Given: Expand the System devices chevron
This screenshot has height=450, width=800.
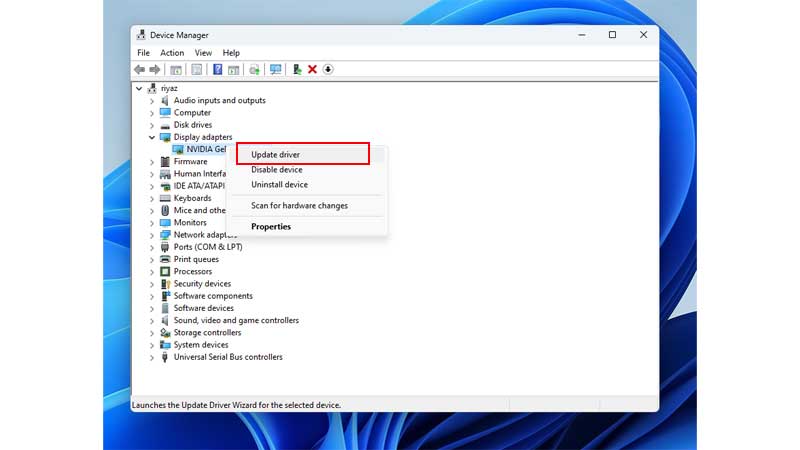Looking at the screenshot, I should coord(152,345).
